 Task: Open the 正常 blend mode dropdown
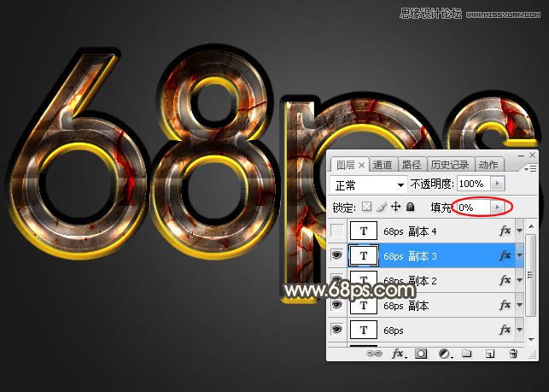coord(369,184)
